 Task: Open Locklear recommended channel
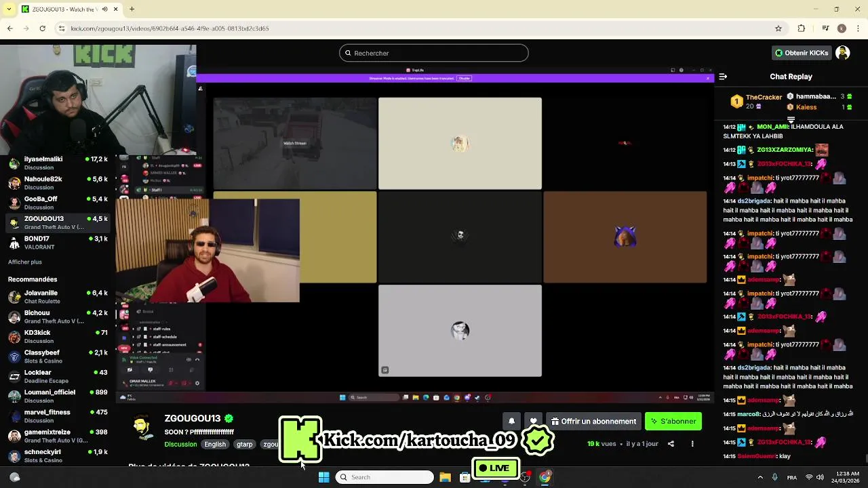click(58, 376)
